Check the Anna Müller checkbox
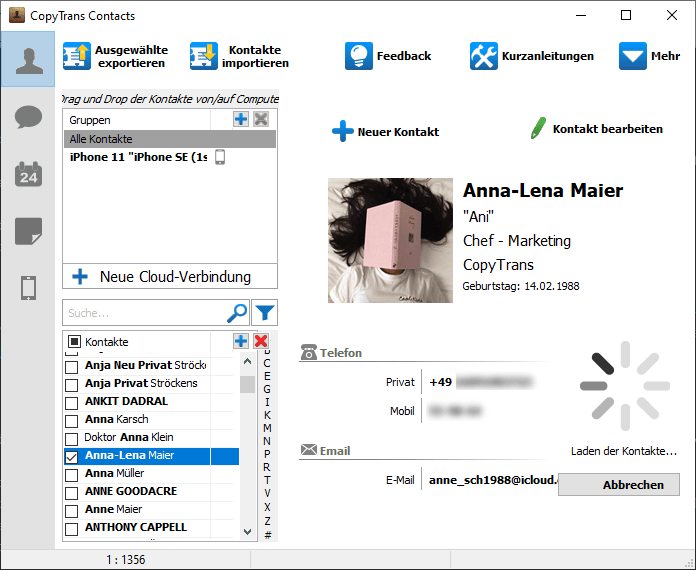Screen dimensions: 696x570 tap(71, 475)
